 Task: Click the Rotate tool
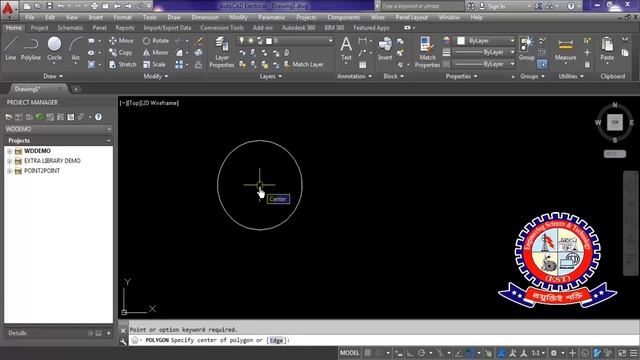pyautogui.click(x=156, y=41)
